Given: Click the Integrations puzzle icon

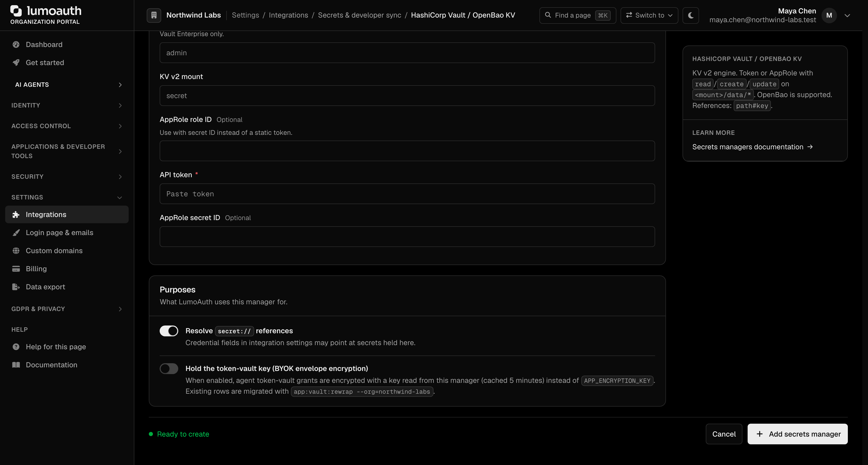Looking at the screenshot, I should coord(16,215).
